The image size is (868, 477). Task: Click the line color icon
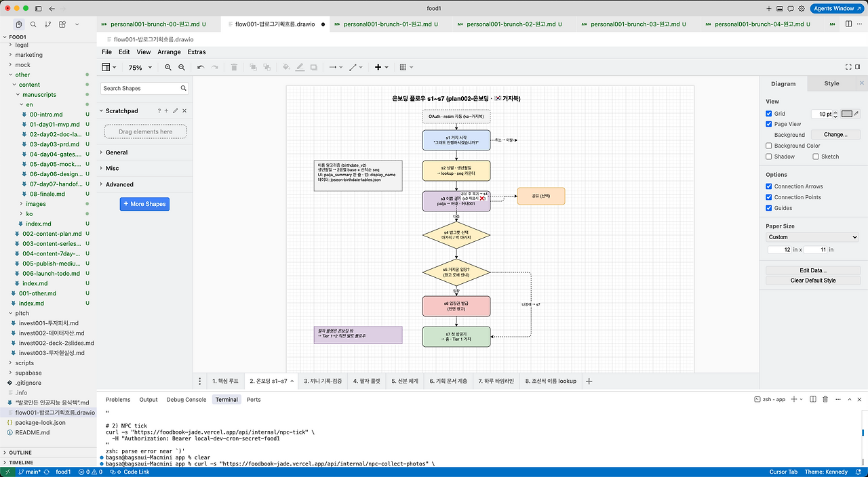coord(299,67)
